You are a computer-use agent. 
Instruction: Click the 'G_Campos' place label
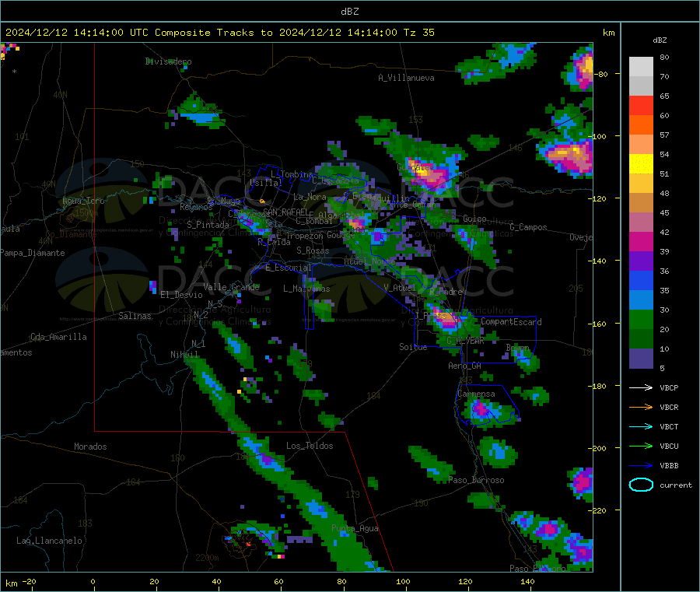coord(528,227)
